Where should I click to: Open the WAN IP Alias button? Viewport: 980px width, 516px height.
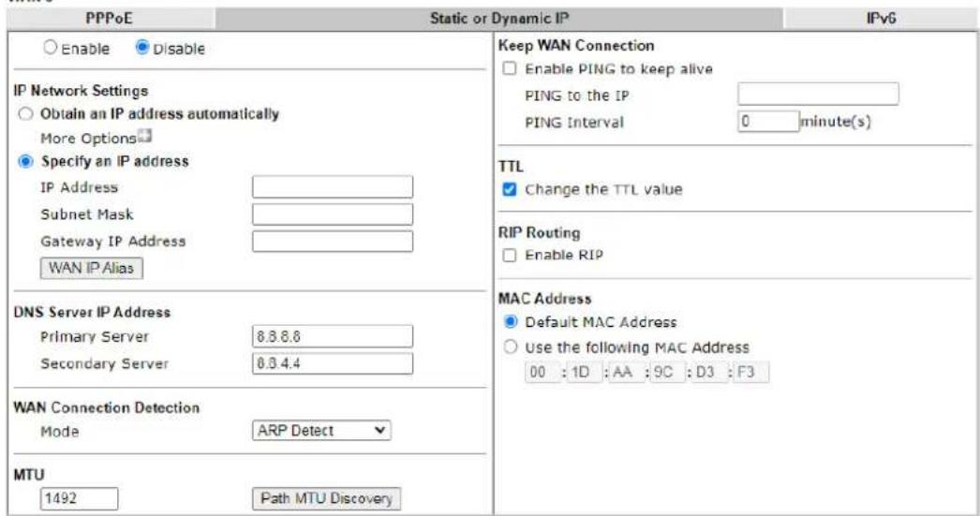click(x=91, y=268)
